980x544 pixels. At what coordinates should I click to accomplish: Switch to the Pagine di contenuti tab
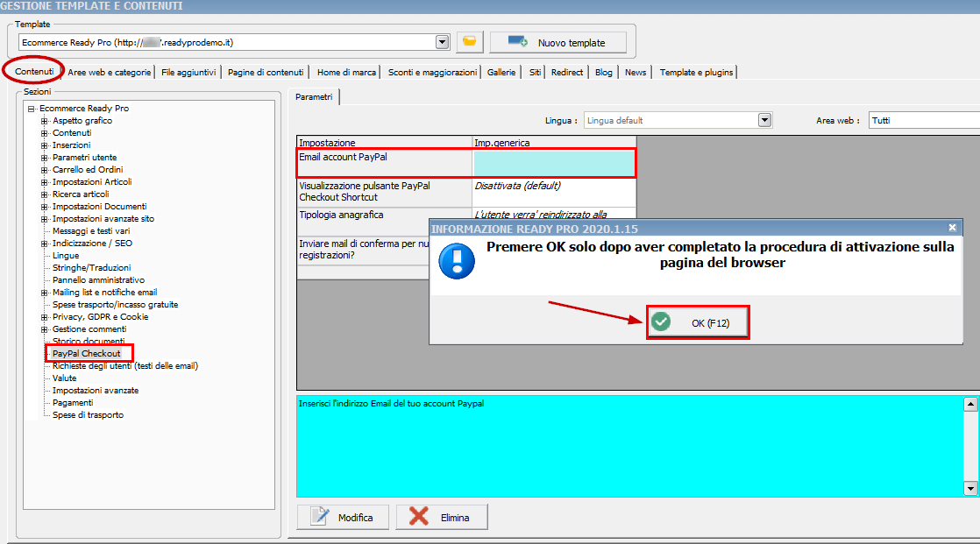pyautogui.click(x=266, y=72)
